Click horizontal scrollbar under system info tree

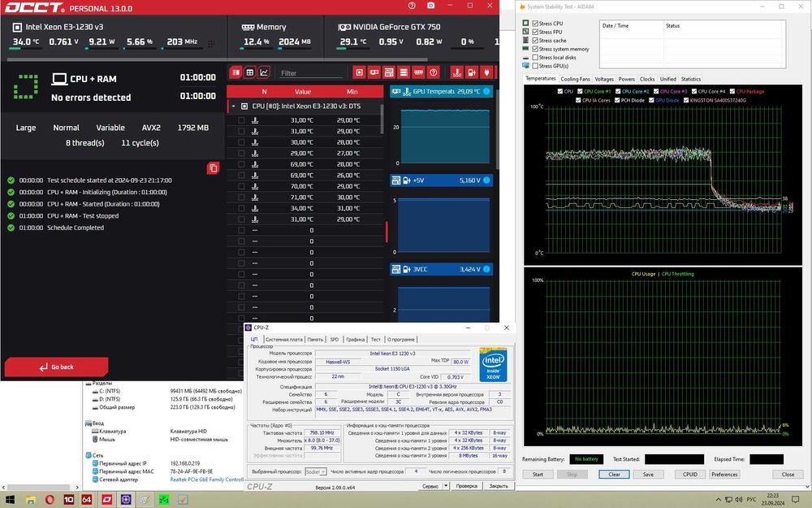pos(40,487)
